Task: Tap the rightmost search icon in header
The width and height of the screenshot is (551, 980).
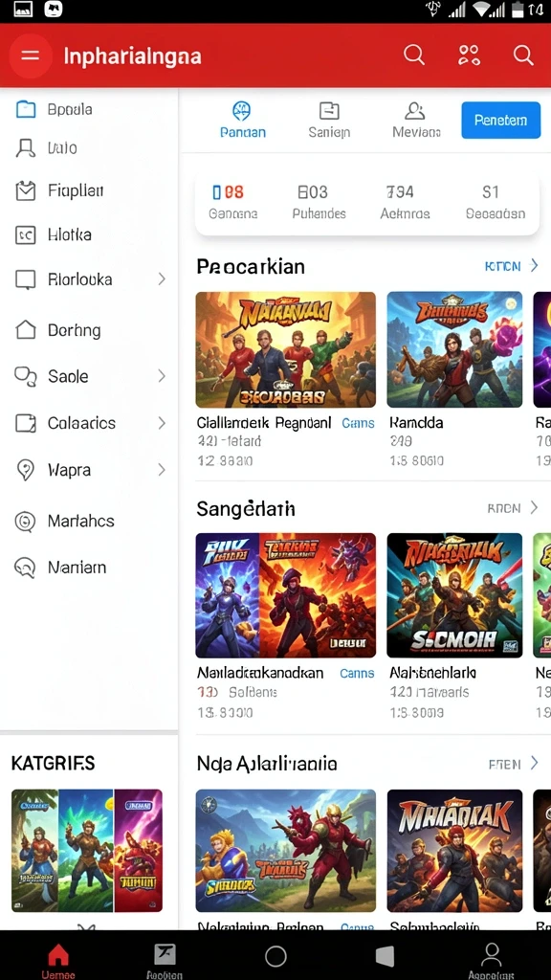Action: pos(523,55)
